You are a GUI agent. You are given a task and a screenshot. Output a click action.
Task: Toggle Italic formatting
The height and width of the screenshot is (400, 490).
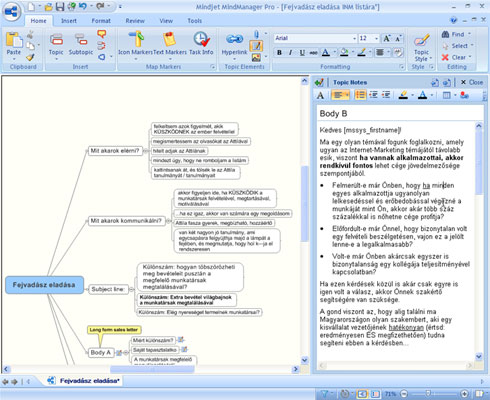pyautogui.click(x=291, y=52)
